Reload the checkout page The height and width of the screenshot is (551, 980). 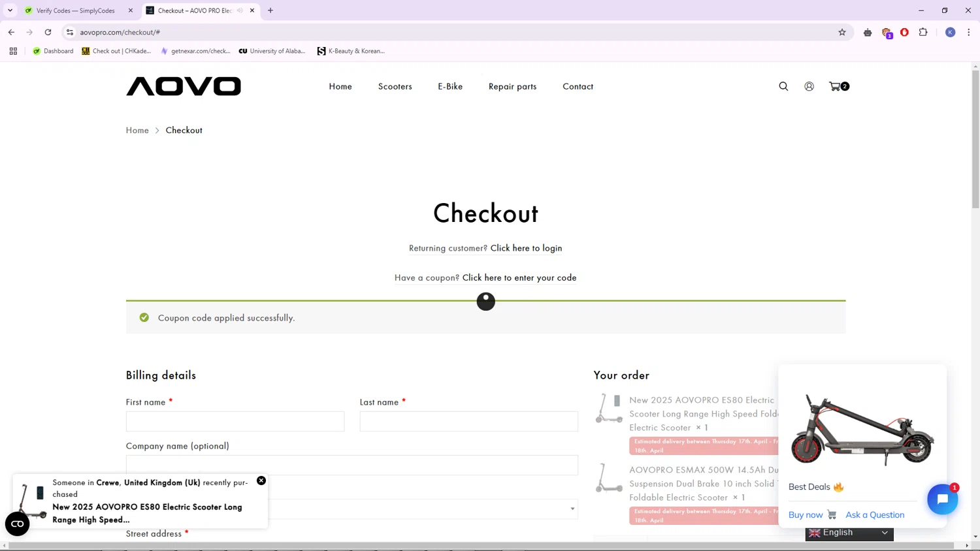[x=48, y=32]
